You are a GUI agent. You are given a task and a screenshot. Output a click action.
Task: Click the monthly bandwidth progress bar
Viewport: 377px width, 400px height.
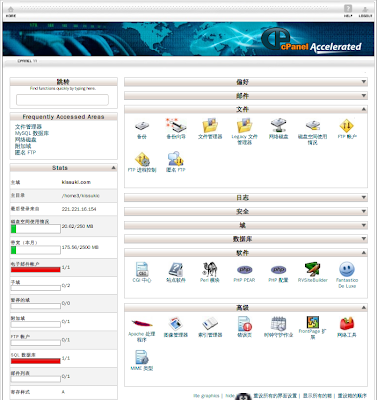[36, 250]
